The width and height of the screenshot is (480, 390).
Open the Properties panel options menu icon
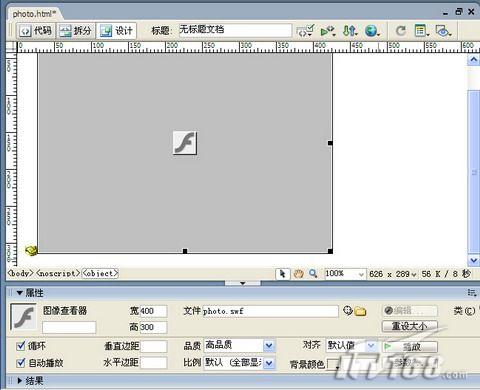coord(472,293)
